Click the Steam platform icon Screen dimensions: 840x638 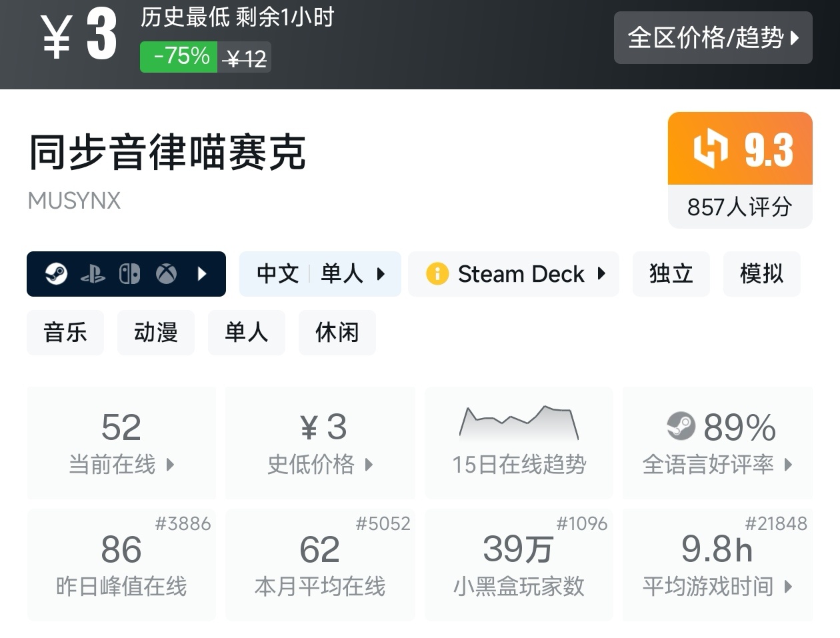tap(56, 274)
